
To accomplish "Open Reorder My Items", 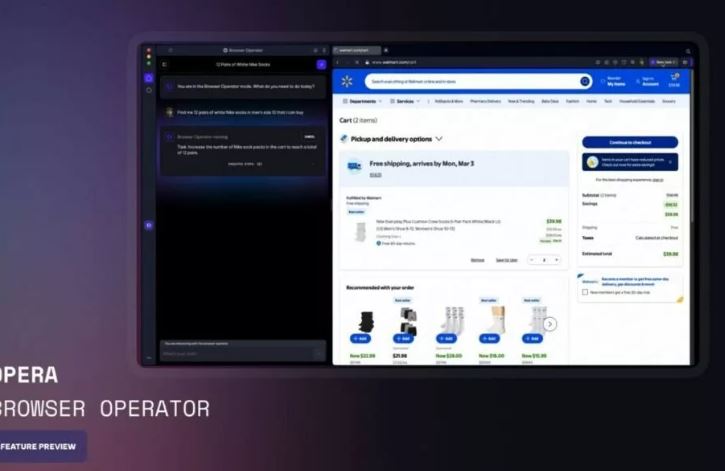I will [x=613, y=81].
